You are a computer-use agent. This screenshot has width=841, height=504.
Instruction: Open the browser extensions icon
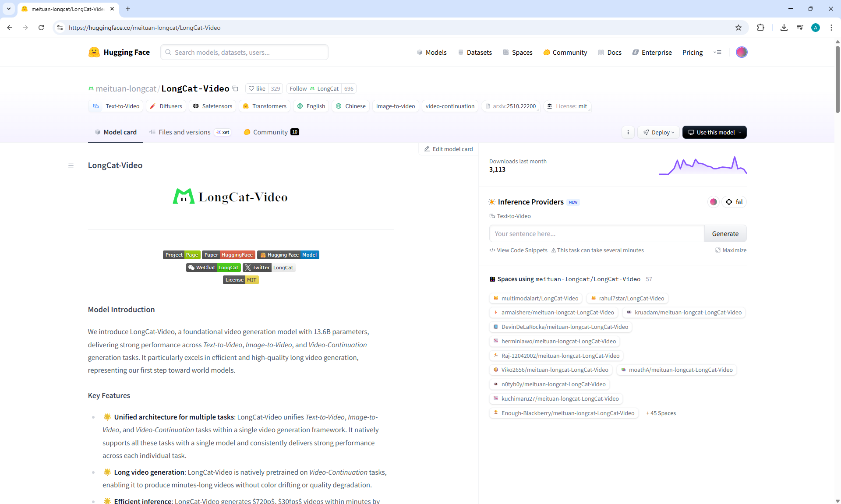760,28
